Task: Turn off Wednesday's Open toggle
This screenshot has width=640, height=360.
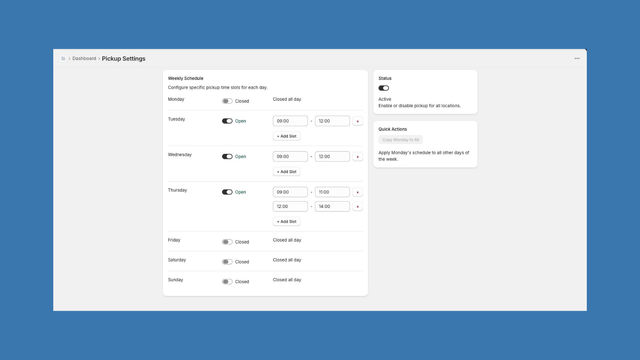Action: pos(227,156)
